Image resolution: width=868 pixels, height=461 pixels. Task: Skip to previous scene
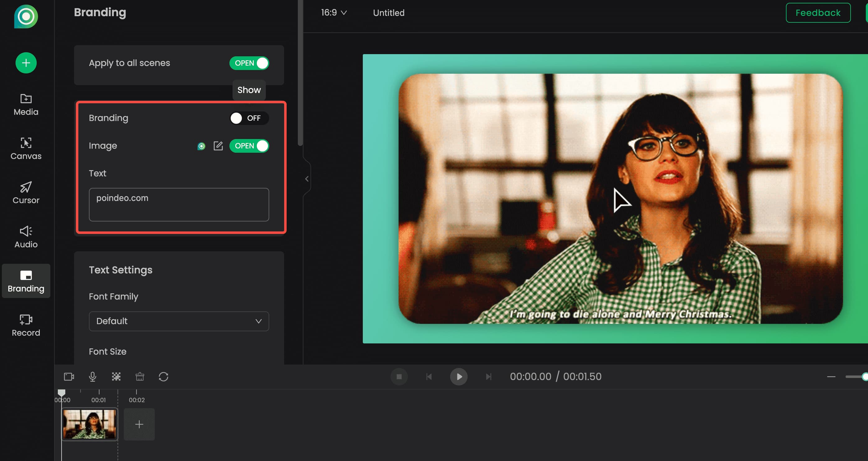click(x=429, y=376)
